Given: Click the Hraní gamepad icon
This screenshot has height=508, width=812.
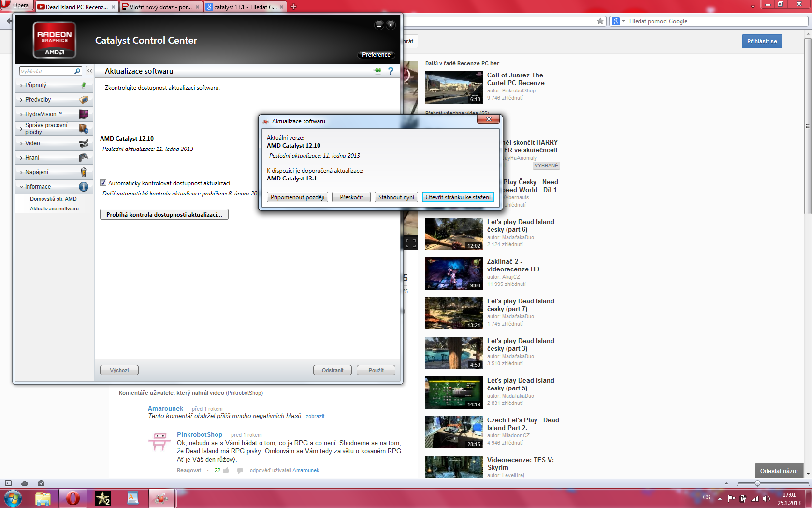Looking at the screenshot, I should [x=84, y=158].
